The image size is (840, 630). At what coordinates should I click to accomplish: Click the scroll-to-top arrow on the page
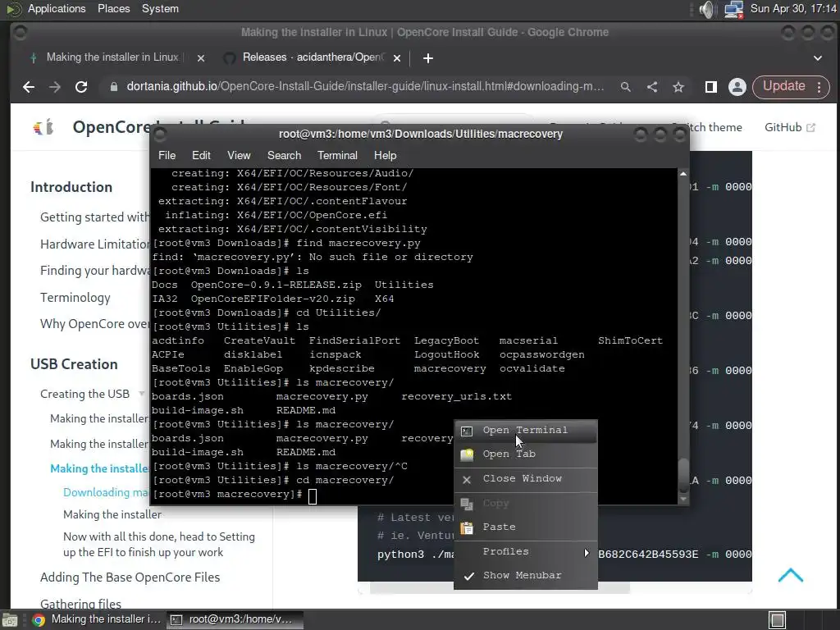pos(791,575)
